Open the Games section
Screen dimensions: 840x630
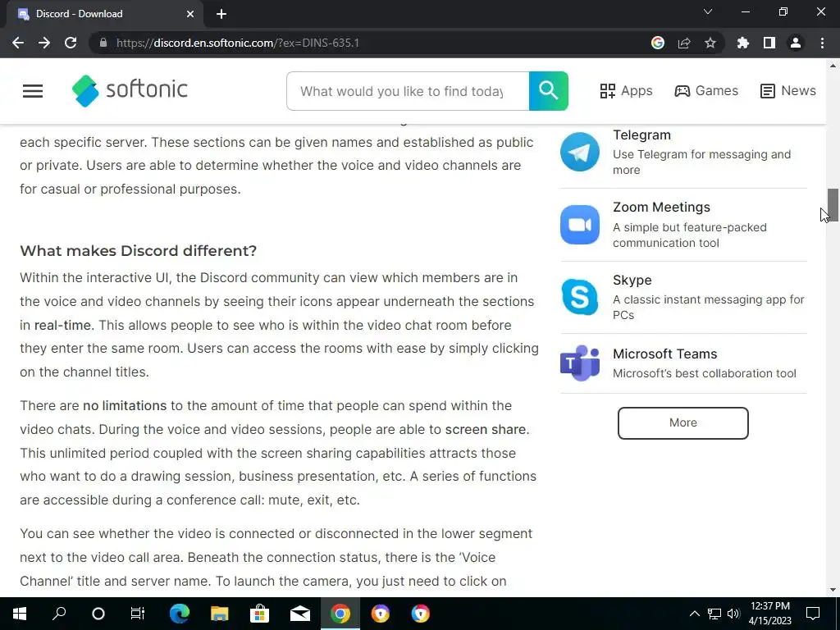click(x=706, y=91)
